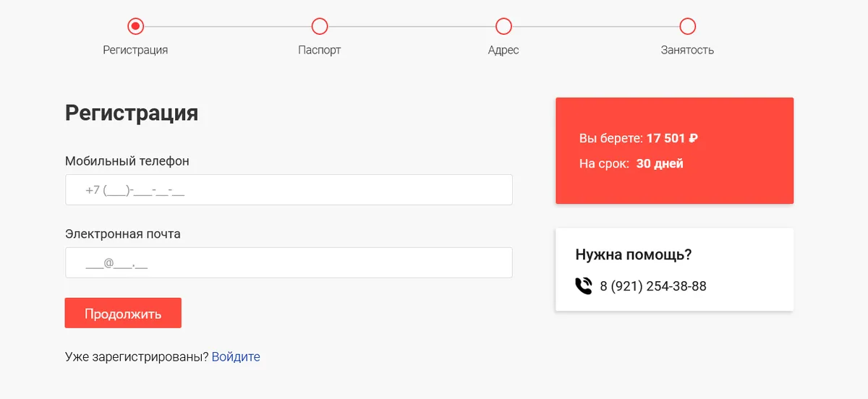
Task: Click the loan amount 17 501 ₽
Action: (x=672, y=138)
